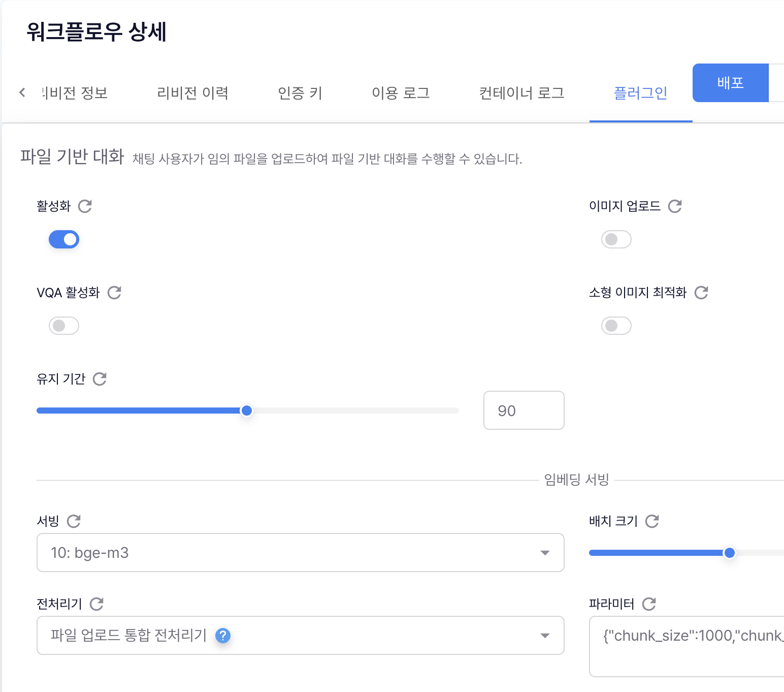Disable the 활성화 toggle switch
This screenshot has height=692, width=784.
pos(64,239)
